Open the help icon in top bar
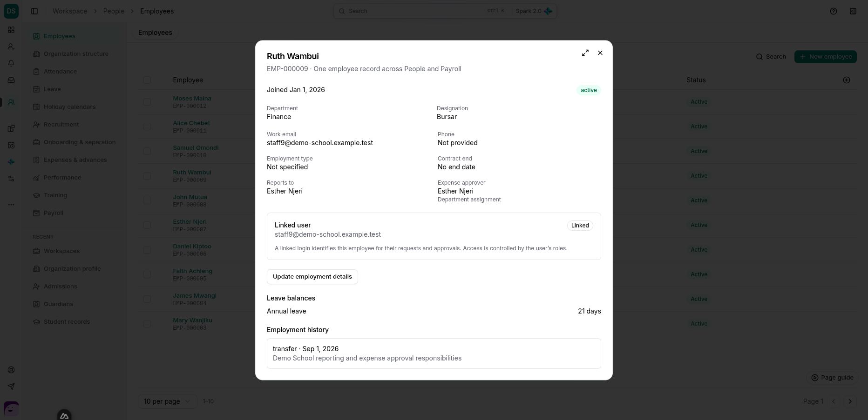Image resolution: width=868 pixels, height=420 pixels. click(x=834, y=11)
